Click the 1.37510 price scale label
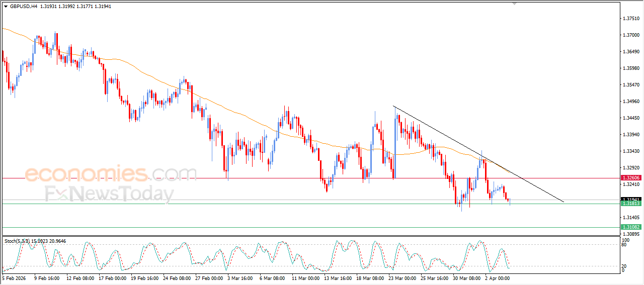 pos(631,19)
